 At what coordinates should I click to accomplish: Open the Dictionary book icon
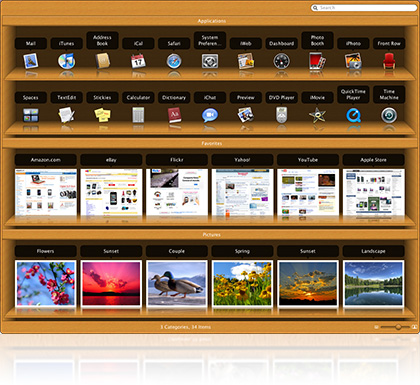tap(174, 115)
